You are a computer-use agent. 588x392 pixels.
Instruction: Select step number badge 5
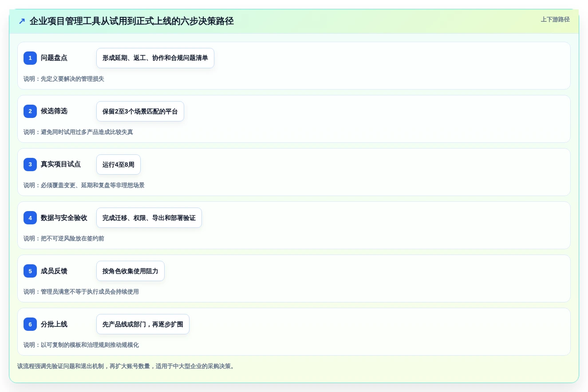pos(30,271)
